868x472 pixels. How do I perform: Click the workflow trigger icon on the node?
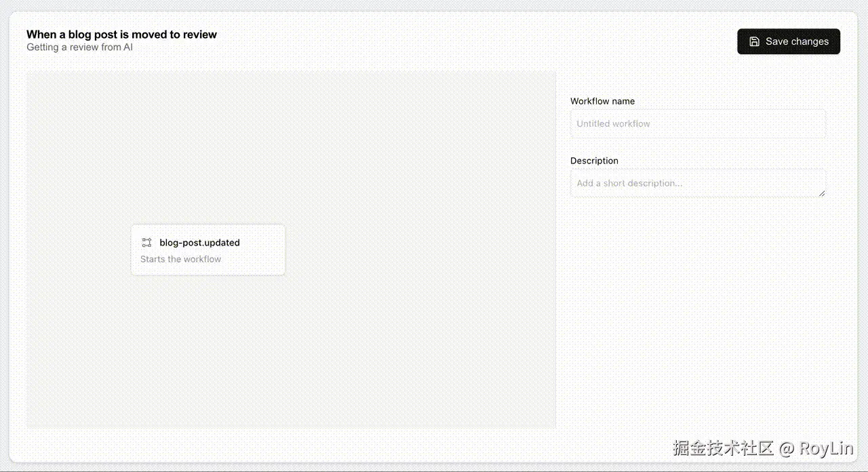(x=146, y=243)
